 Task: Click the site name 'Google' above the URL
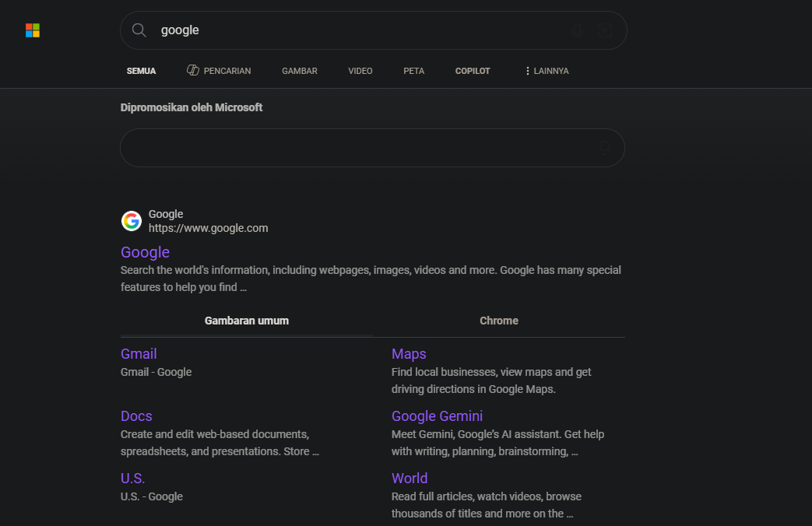[166, 214]
